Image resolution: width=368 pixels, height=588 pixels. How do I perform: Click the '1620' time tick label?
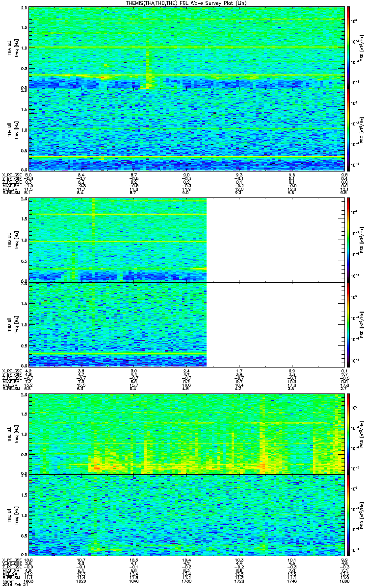pyautogui.click(x=81, y=582)
